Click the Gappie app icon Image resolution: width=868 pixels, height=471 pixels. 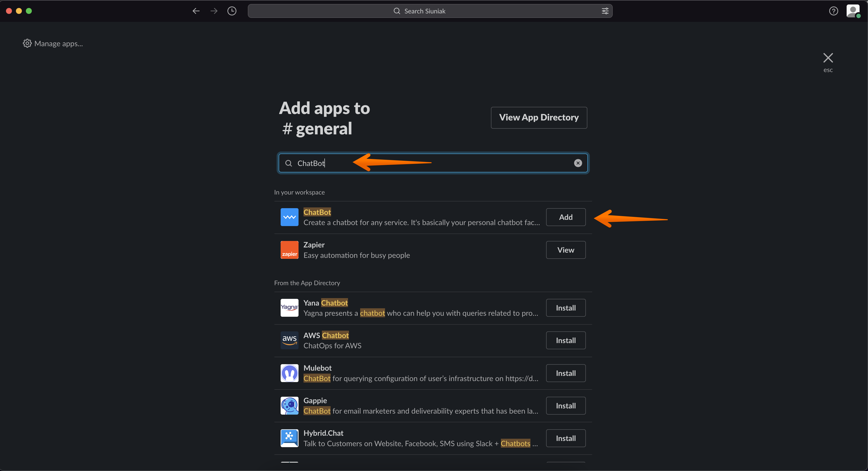[x=289, y=406]
